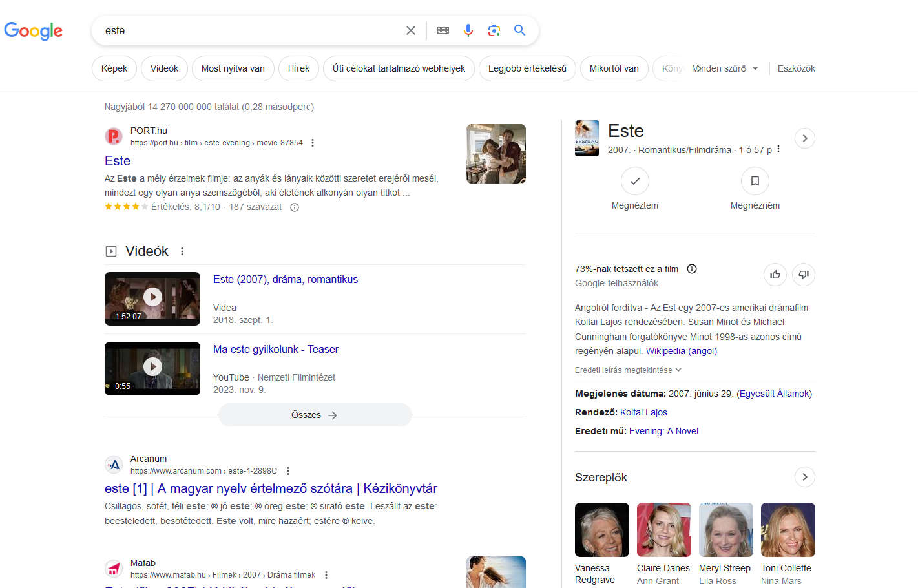The height and width of the screenshot is (588, 918).
Task: Open Meryl Streep cast photo
Action: [x=726, y=530]
